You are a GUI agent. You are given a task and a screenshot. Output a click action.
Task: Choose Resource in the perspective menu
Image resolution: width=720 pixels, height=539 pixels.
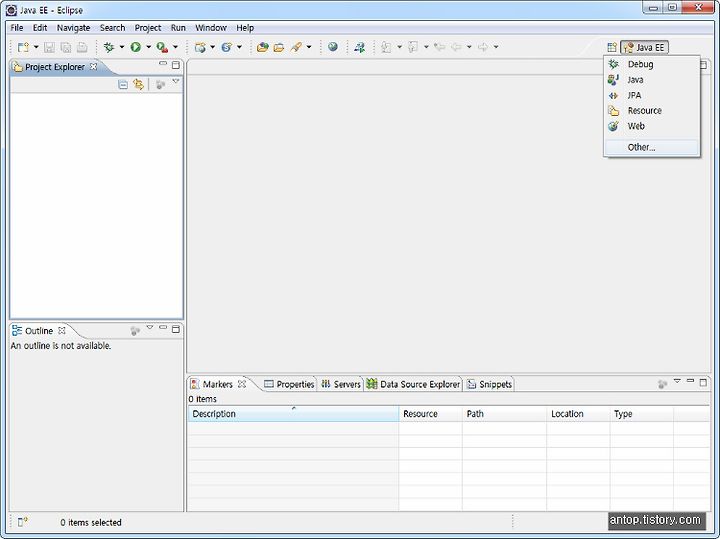pyautogui.click(x=652, y=111)
